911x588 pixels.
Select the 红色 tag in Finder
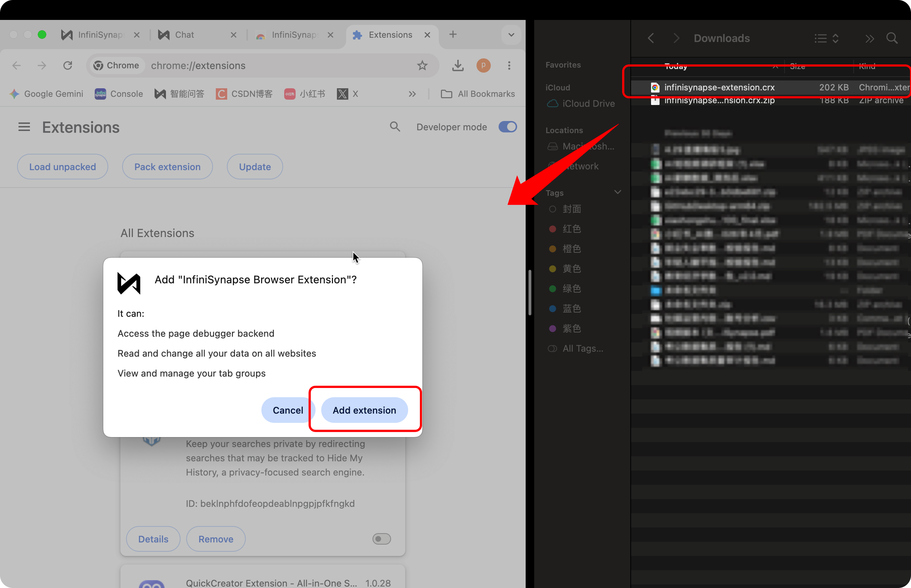[565, 229]
